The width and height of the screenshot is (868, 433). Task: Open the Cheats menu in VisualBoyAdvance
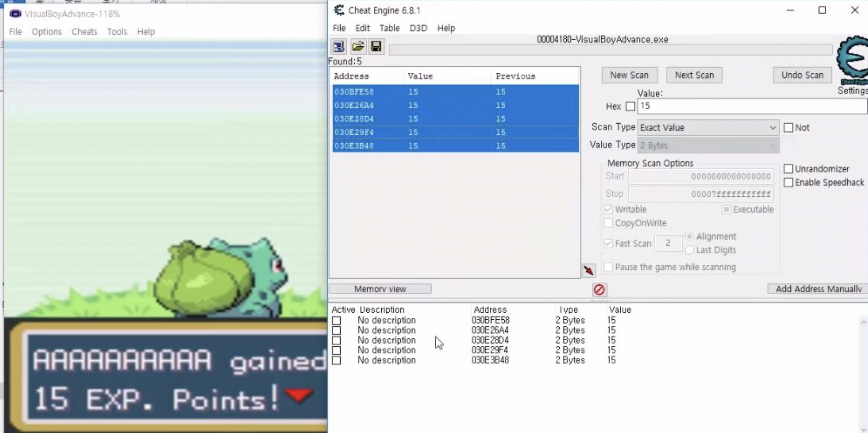coord(84,32)
